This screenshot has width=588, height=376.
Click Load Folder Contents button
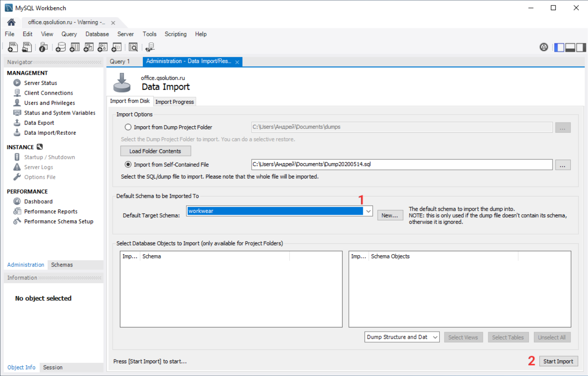coord(155,151)
